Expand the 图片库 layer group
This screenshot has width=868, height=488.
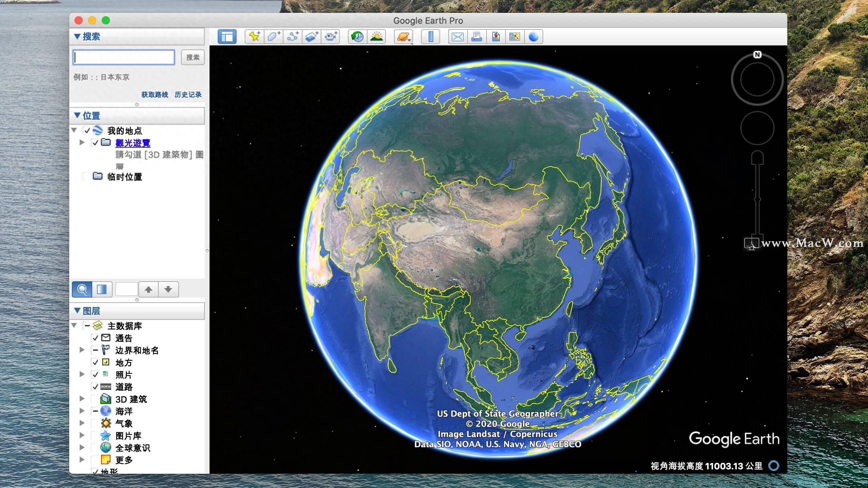tap(82, 435)
